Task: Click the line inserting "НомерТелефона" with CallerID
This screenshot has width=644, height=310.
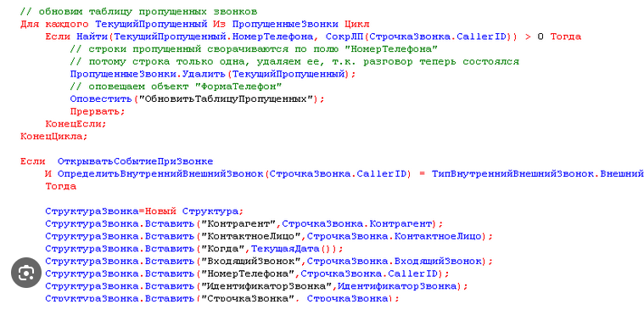Action: pyautogui.click(x=248, y=273)
